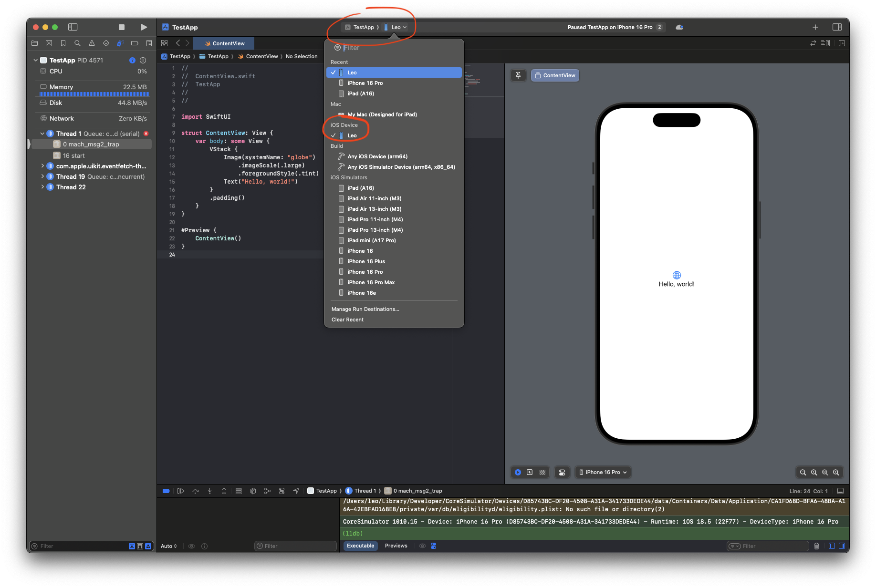Click the Debug View Hierarchy icon

coord(253,491)
